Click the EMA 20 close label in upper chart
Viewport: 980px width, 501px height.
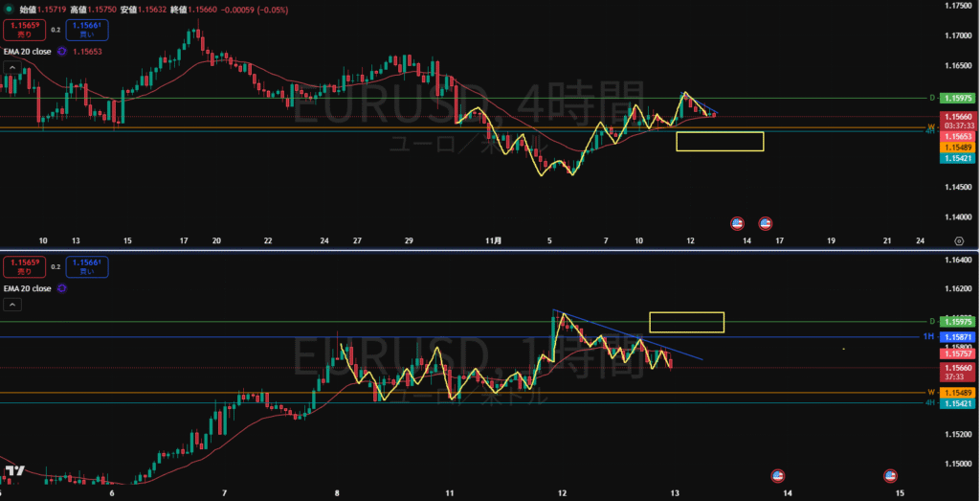click(x=27, y=52)
